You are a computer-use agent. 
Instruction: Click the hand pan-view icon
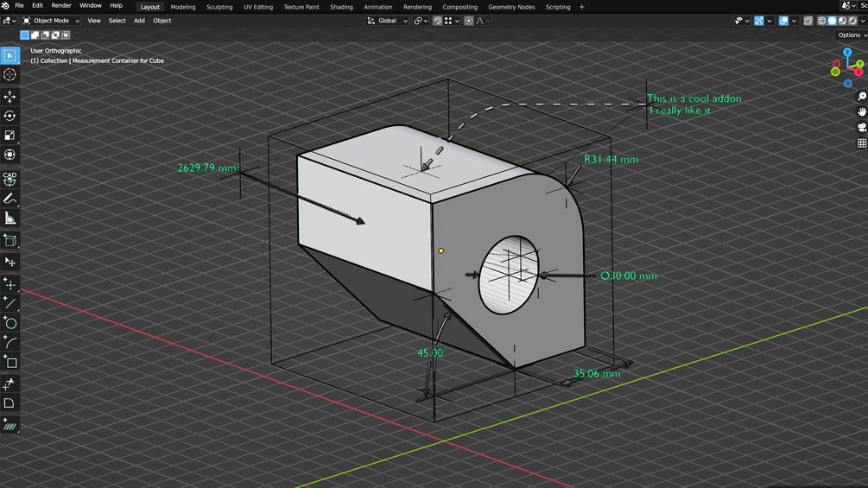(861, 111)
